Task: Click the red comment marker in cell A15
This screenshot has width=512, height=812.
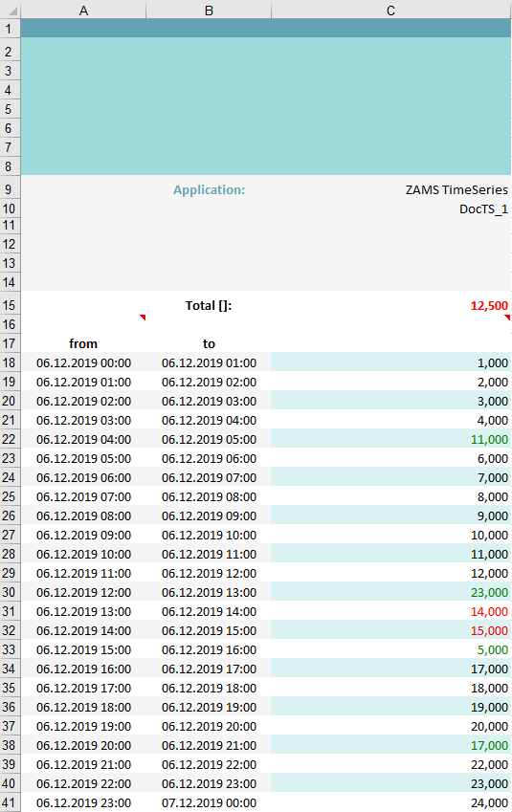Action: point(143,318)
